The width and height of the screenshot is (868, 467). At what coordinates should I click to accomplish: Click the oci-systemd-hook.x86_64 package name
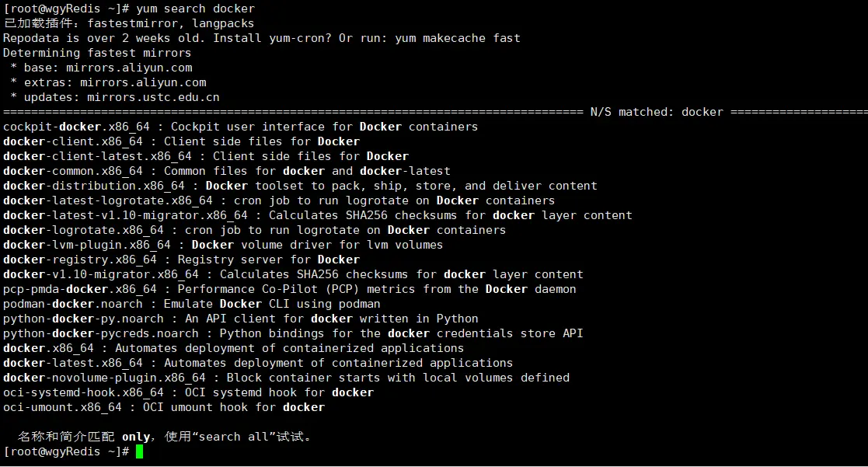click(83, 392)
